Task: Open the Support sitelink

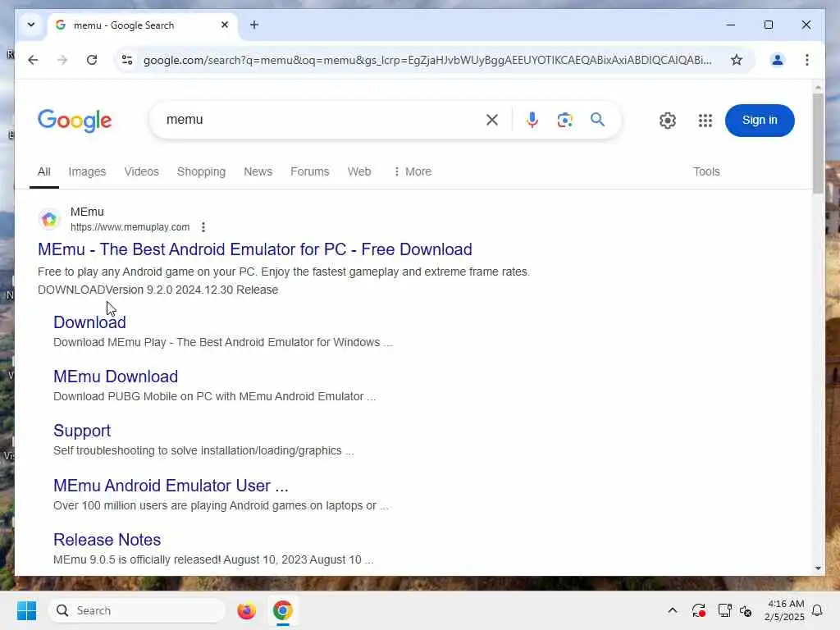Action: (82, 431)
